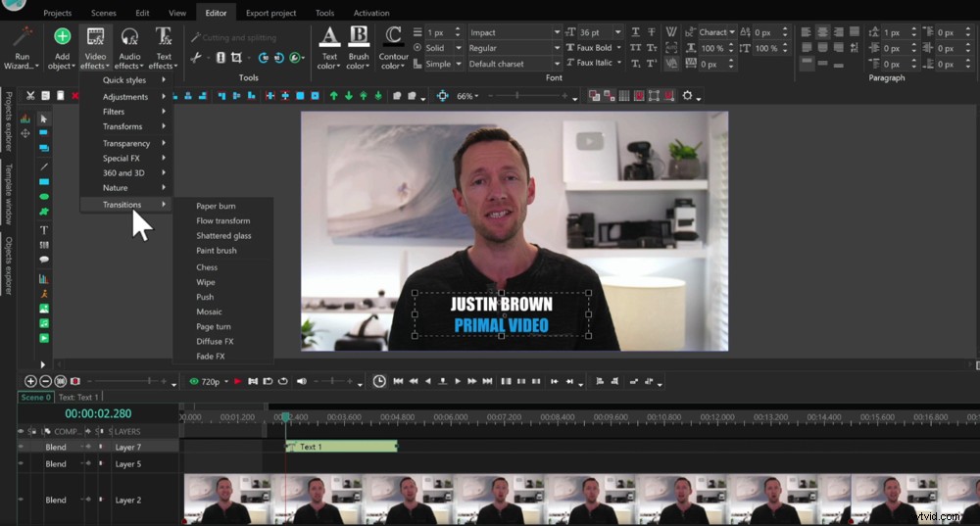
Task: Click the speaker volume icon
Action: click(302, 381)
